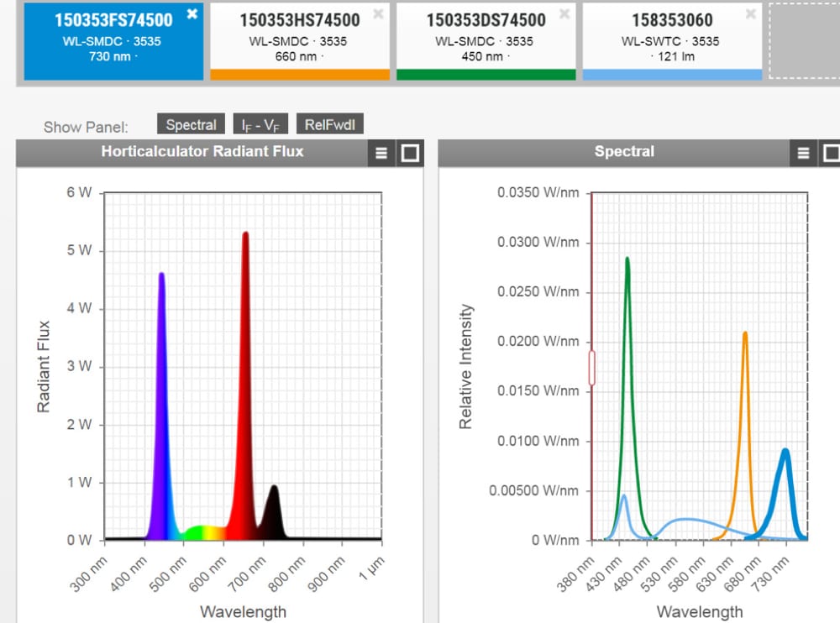
Task: Select the active 150353FS74500 card
Action: point(113,38)
